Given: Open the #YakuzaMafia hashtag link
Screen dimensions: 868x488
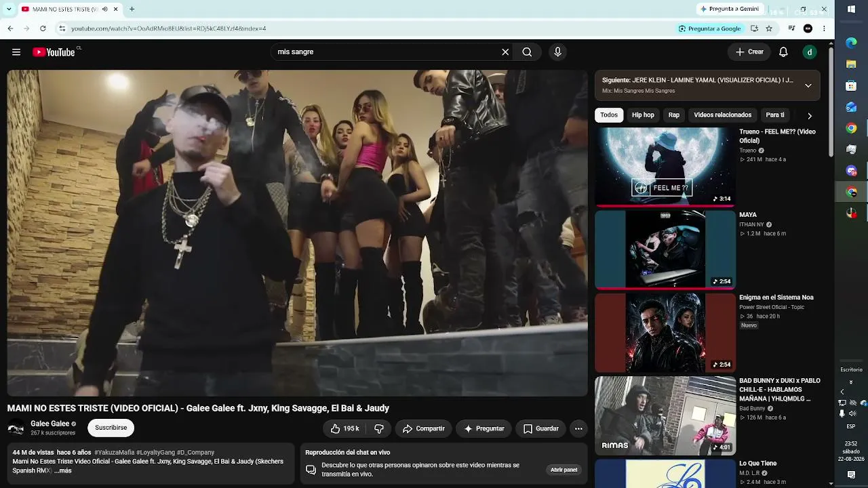Looking at the screenshot, I should [x=115, y=453].
